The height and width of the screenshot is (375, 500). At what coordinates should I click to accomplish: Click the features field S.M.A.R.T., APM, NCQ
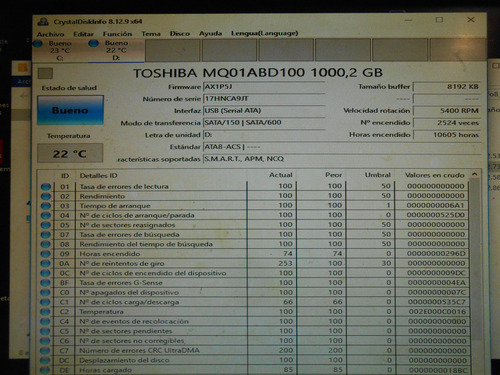coord(342,159)
